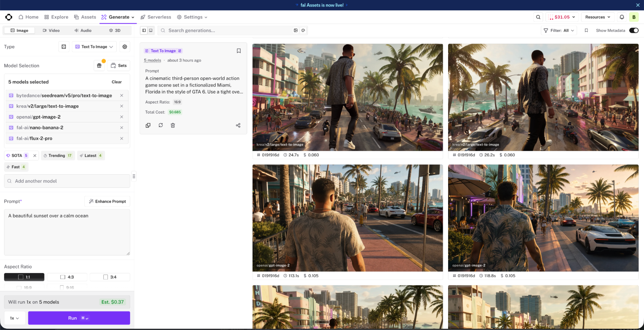This screenshot has width=644, height=330.
Task: Open the Serverless page
Action: coord(156,17)
